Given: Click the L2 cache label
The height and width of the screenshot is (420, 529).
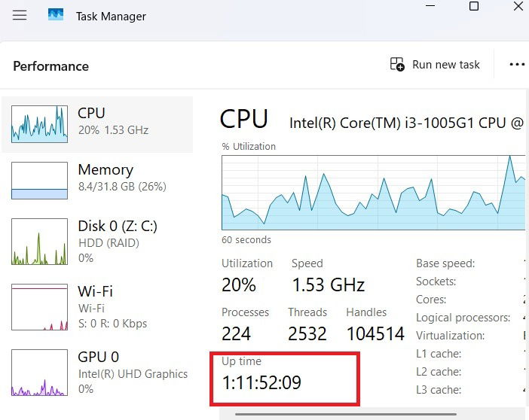Looking at the screenshot, I should 439,372.
